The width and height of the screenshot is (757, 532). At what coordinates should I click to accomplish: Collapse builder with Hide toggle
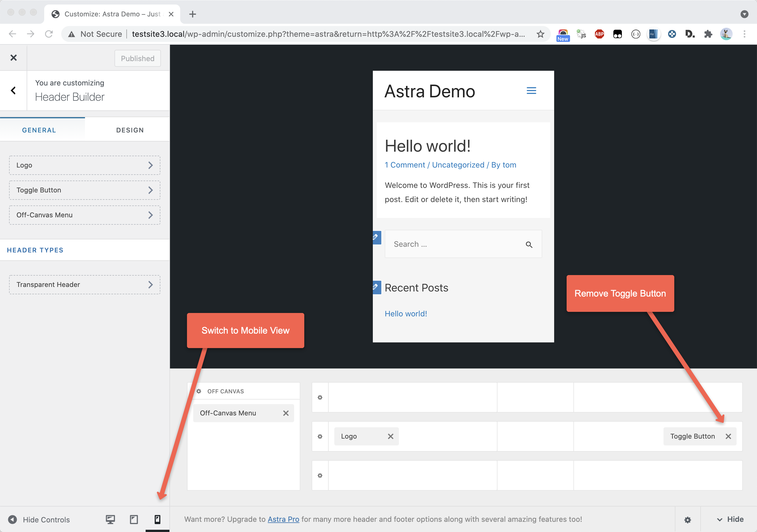pos(730,520)
